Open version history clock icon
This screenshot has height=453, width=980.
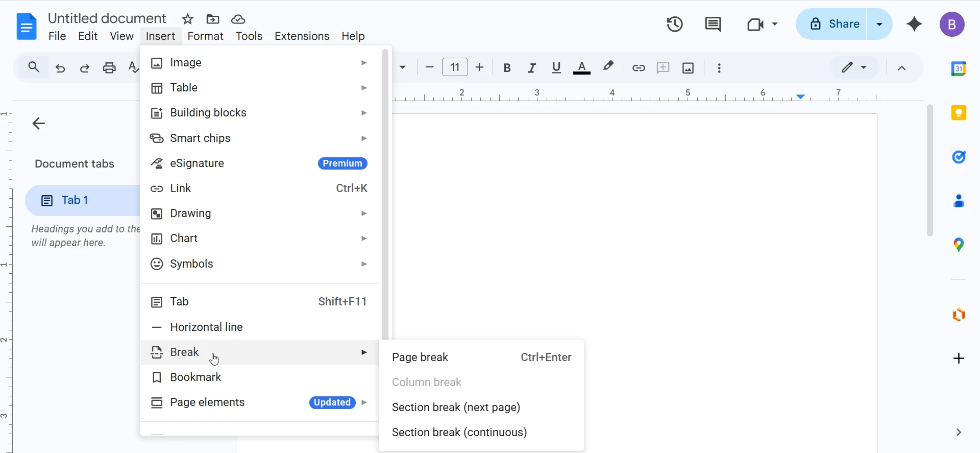[675, 24]
